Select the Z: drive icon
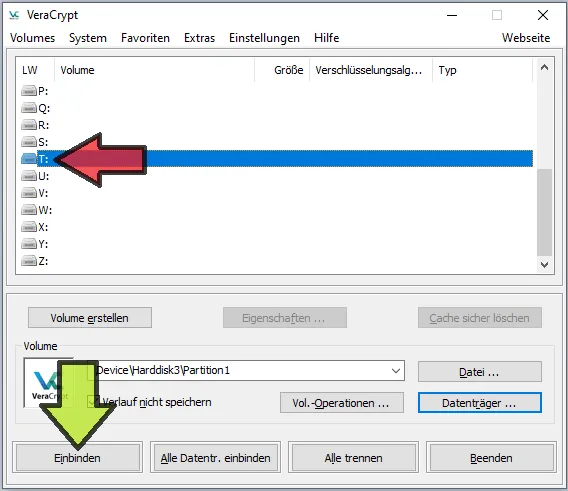 click(29, 261)
